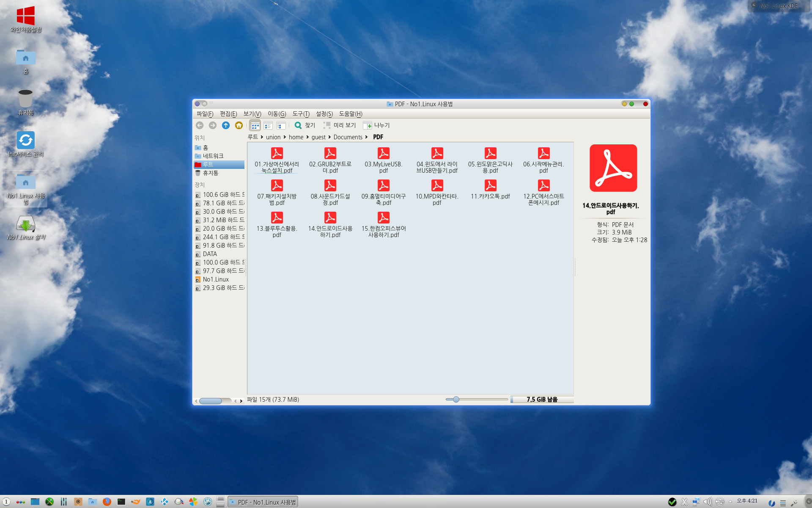Select 03.MyLiveUSB.pdf file
Screen dimensions: 812x508
click(384, 160)
